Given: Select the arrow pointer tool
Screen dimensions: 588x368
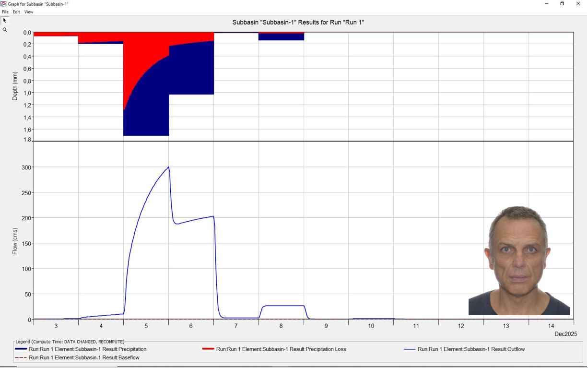Looking at the screenshot, I should (x=5, y=21).
